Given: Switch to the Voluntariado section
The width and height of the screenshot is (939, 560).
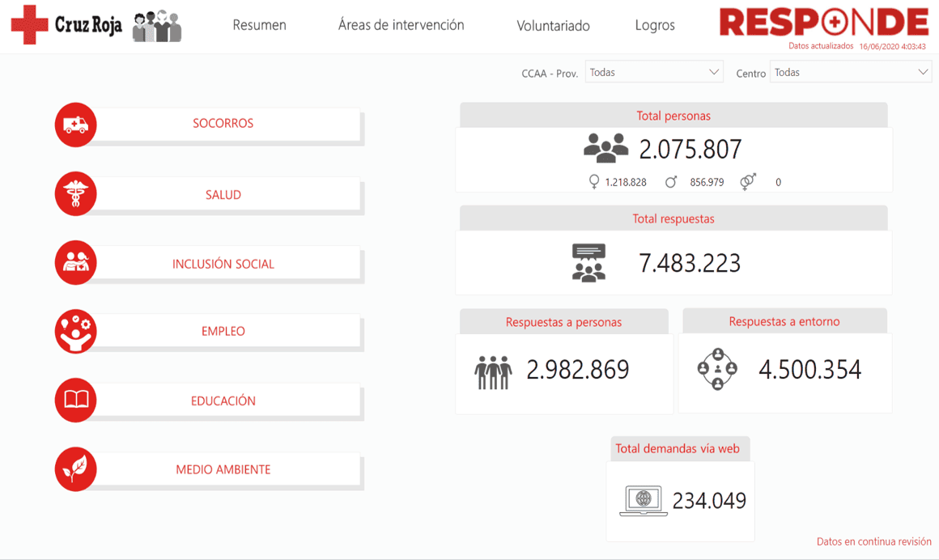Looking at the screenshot, I should coord(553,25).
